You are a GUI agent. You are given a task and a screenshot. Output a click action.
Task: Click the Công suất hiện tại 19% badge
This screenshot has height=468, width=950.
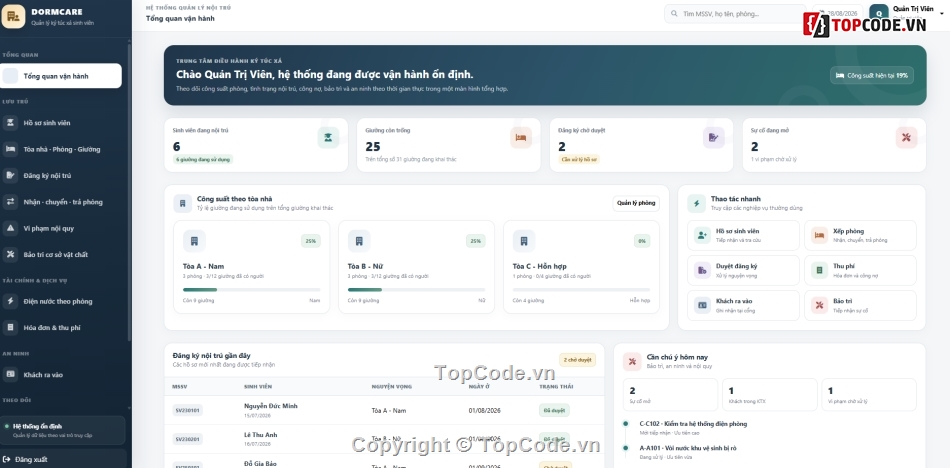coord(872,75)
